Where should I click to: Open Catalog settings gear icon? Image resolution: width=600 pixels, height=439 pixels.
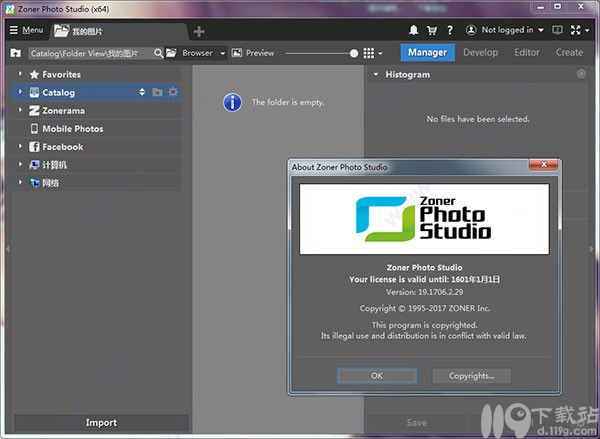(173, 92)
